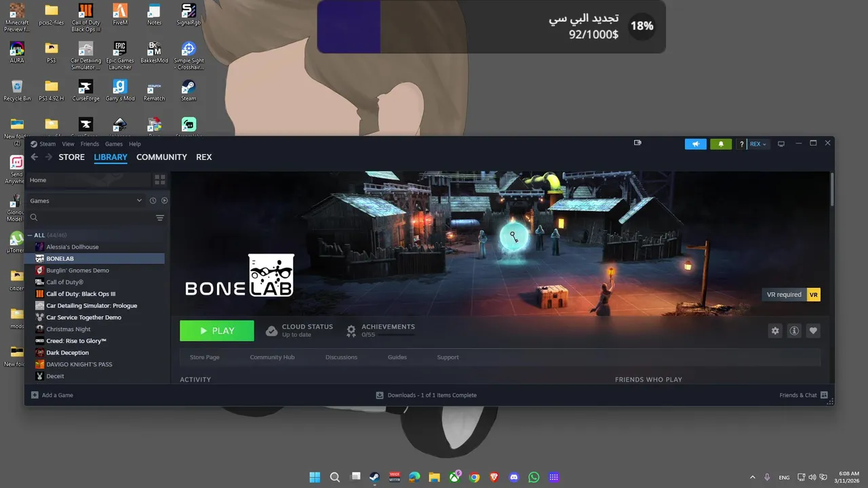Image resolution: width=868 pixels, height=488 pixels.
Task: Open Steam help question mark
Action: tap(742, 144)
